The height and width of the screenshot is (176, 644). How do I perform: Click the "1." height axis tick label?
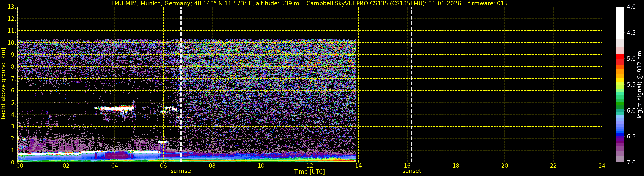(x=13, y=151)
